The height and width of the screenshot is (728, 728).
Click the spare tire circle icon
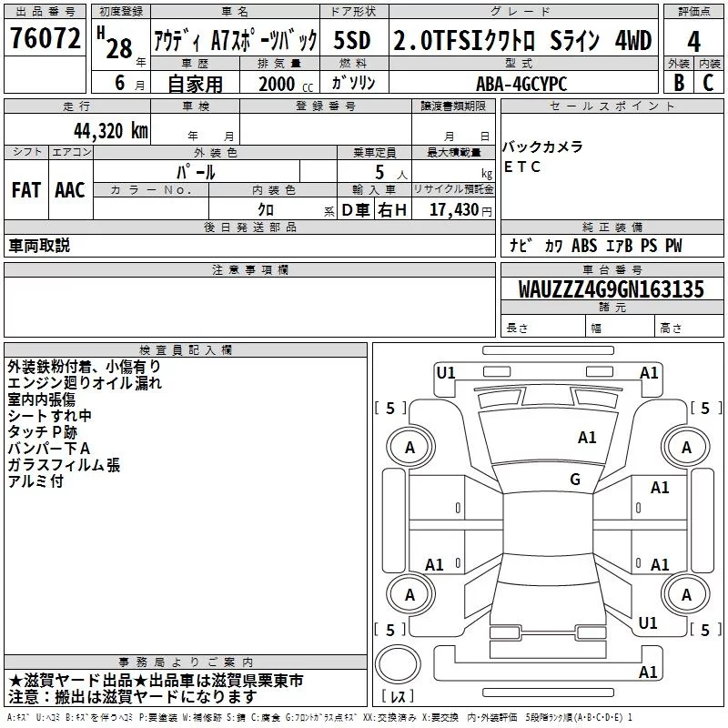pyautogui.click(x=398, y=664)
